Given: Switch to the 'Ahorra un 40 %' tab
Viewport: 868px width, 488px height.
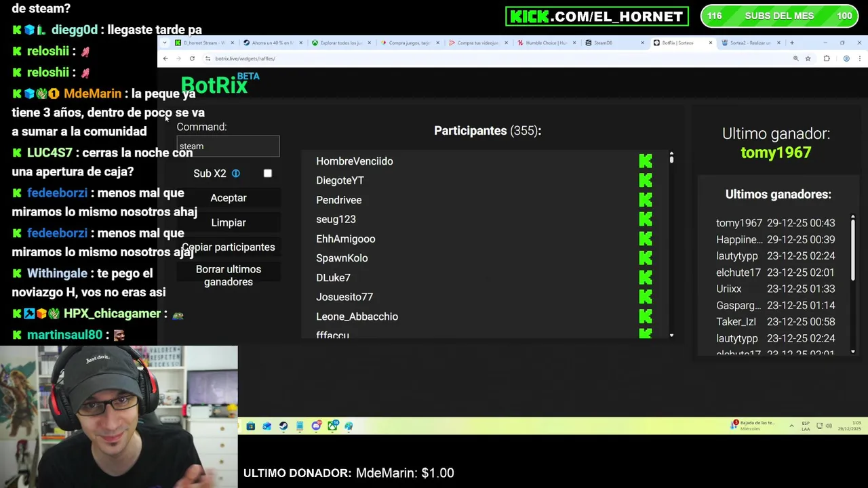Looking at the screenshot, I should click(273, 43).
